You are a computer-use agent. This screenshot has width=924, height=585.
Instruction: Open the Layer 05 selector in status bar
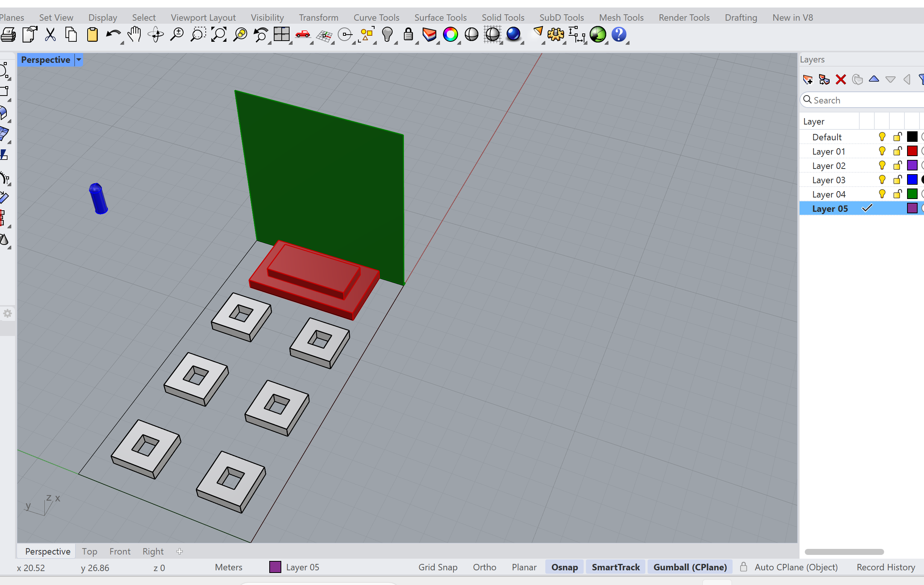(x=294, y=567)
